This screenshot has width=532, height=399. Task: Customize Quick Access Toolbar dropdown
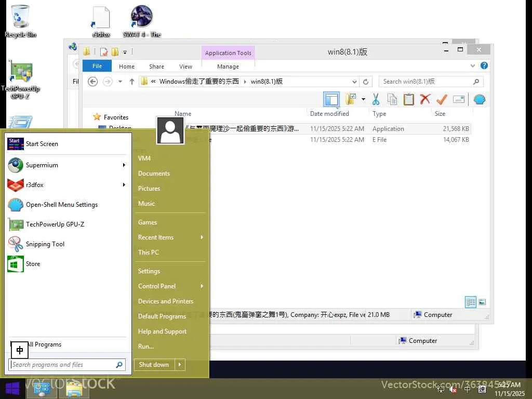pos(125,52)
